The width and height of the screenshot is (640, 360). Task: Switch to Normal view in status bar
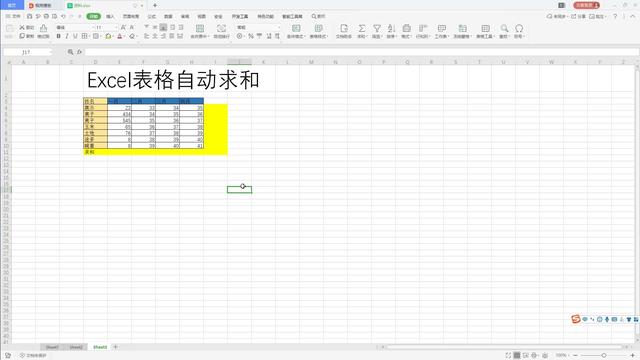(517, 356)
